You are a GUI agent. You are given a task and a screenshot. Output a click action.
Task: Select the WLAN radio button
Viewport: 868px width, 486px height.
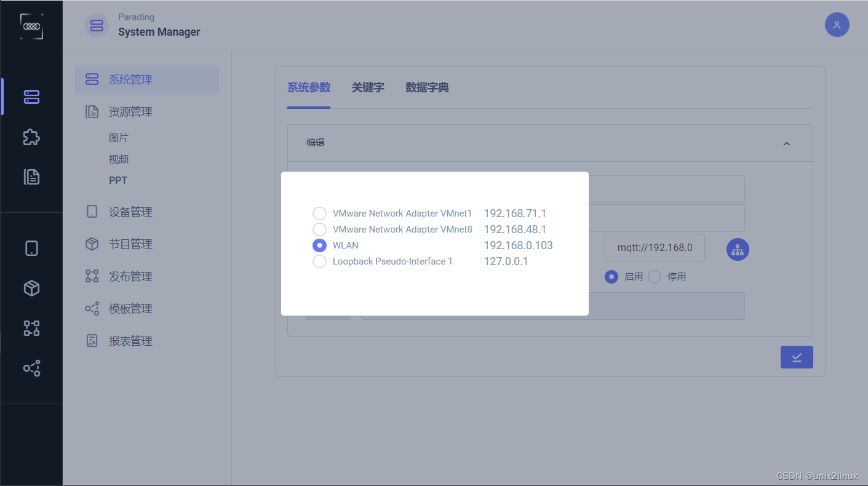[x=319, y=245]
